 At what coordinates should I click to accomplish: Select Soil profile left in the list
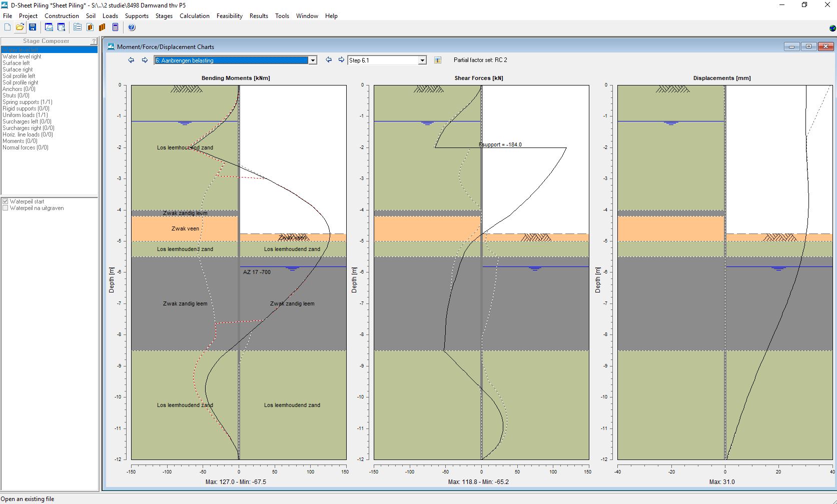[x=19, y=76]
